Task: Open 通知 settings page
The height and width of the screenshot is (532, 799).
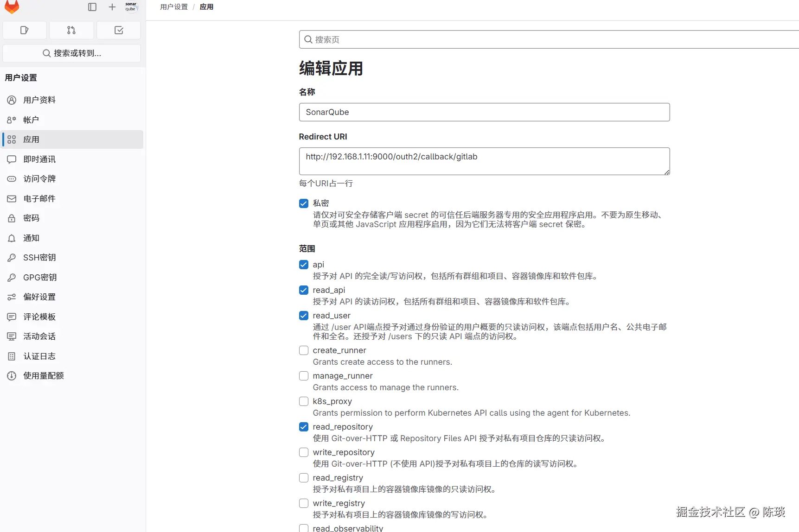Action: [73, 238]
